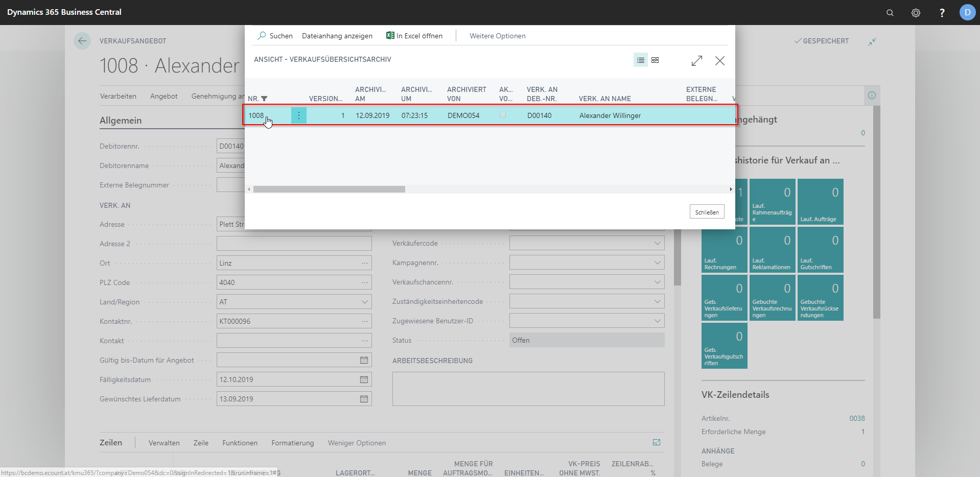Screen dimensions: 980x477
Task: Click into the Adresse 2 field
Action: click(294, 244)
